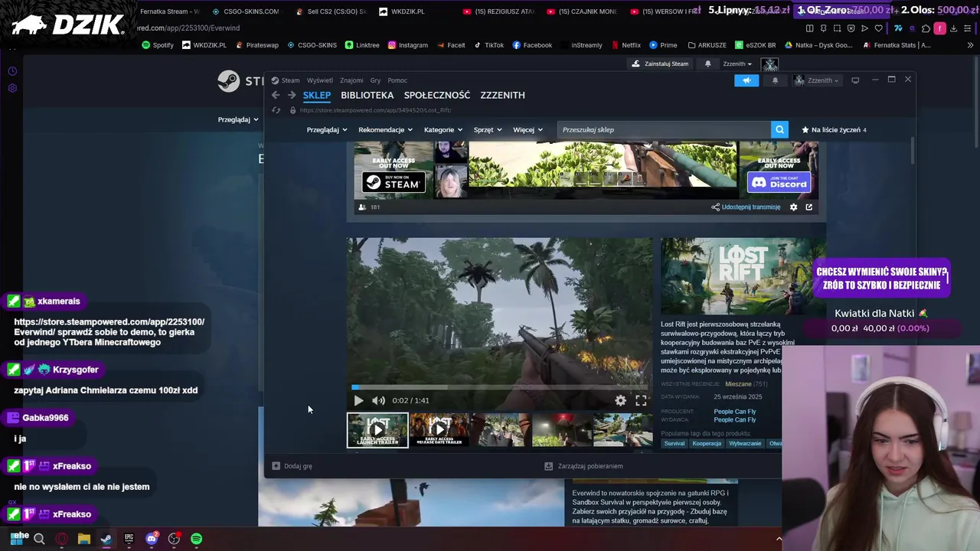Pop out the broadcast in new window
The width and height of the screenshot is (980, 551).
coord(808,207)
